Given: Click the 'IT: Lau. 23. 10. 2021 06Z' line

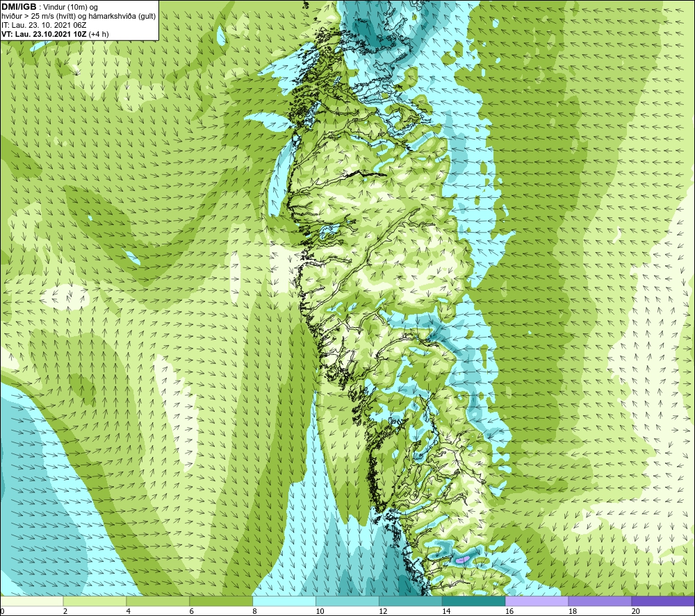Looking at the screenshot, I should point(44,25).
